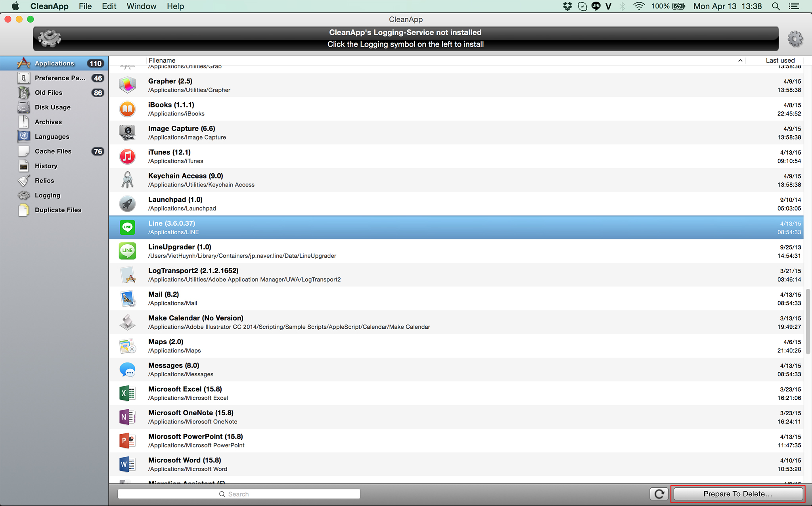The height and width of the screenshot is (506, 812).
Task: Click the vertical scrollbar thumb
Action: [808, 322]
